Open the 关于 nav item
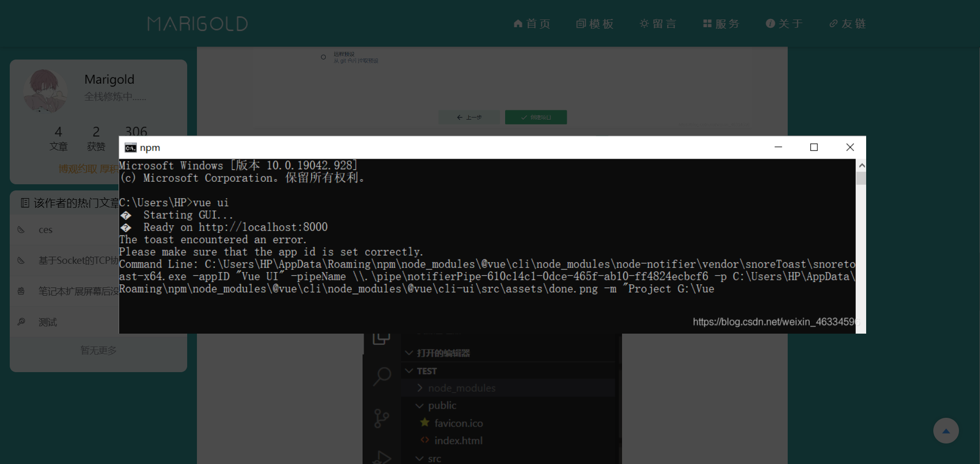 784,24
